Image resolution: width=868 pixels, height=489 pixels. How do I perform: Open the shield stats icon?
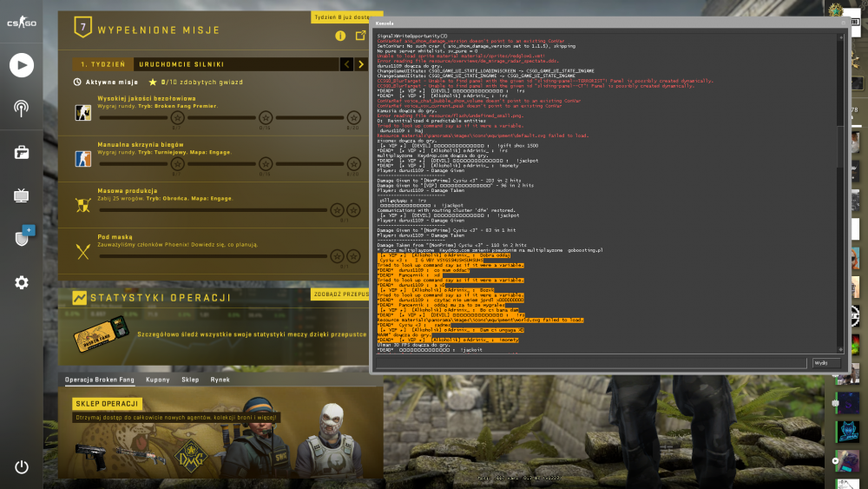point(22,238)
